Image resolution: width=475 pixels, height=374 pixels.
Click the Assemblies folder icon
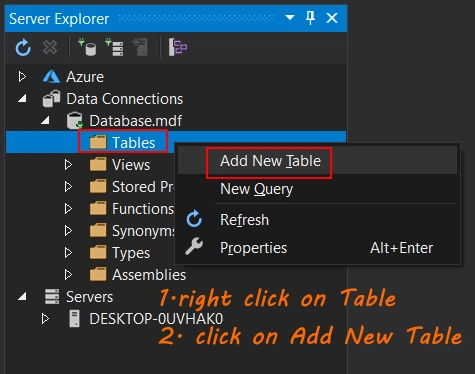tap(98, 274)
